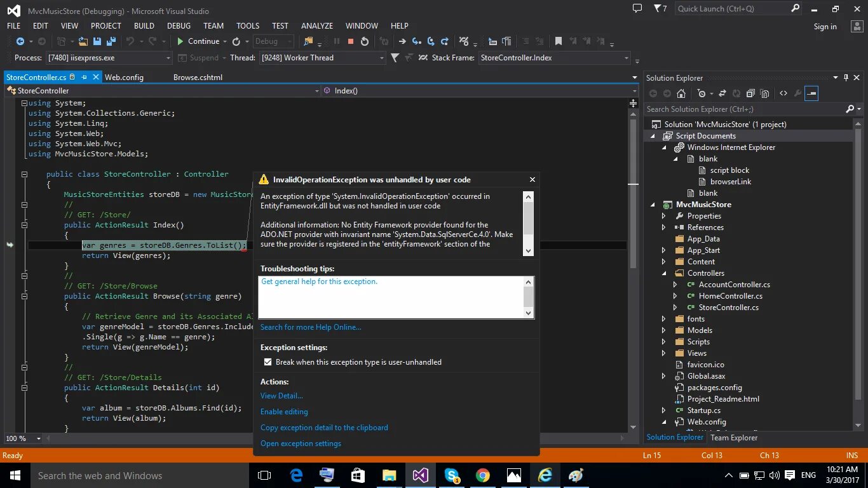Screen dimensions: 868x488
Task: Click the View Code icon in Solution Explorer
Action: [783, 93]
